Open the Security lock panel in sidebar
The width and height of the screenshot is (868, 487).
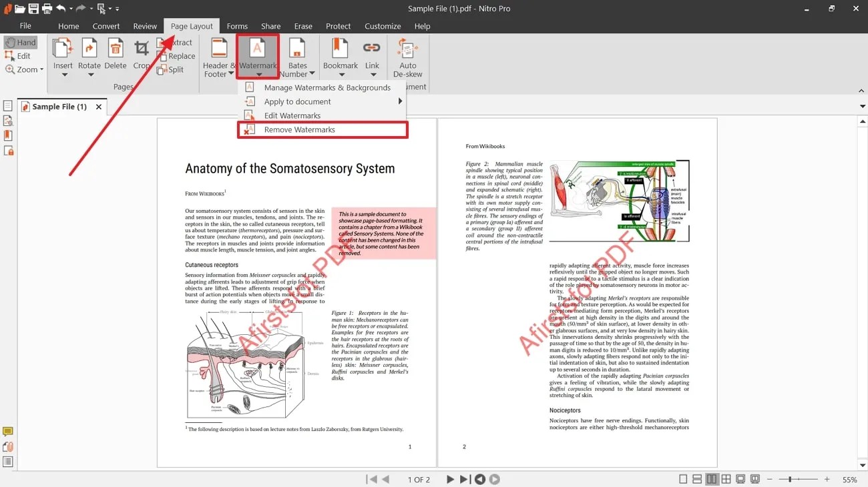[x=8, y=151]
